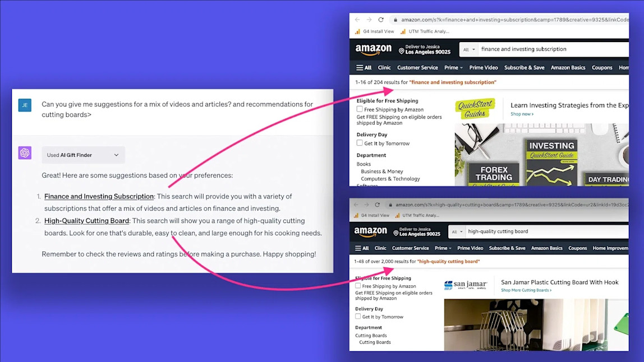644x362 pixels.
Task: Click the JE user avatar icon
Action: tap(25, 105)
